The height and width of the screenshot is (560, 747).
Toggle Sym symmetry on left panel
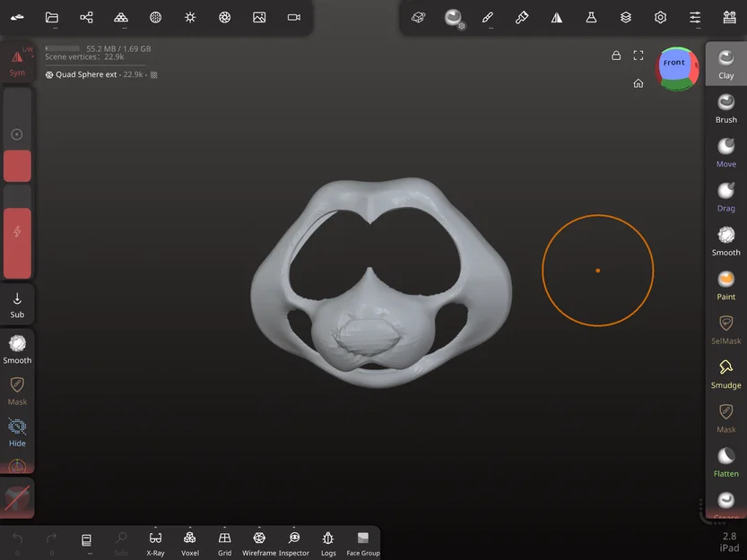17,64
